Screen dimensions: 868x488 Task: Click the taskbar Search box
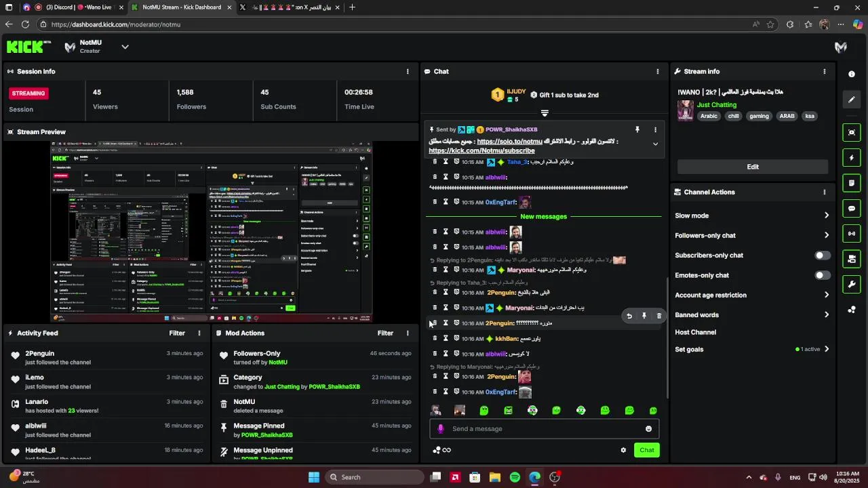(374, 477)
